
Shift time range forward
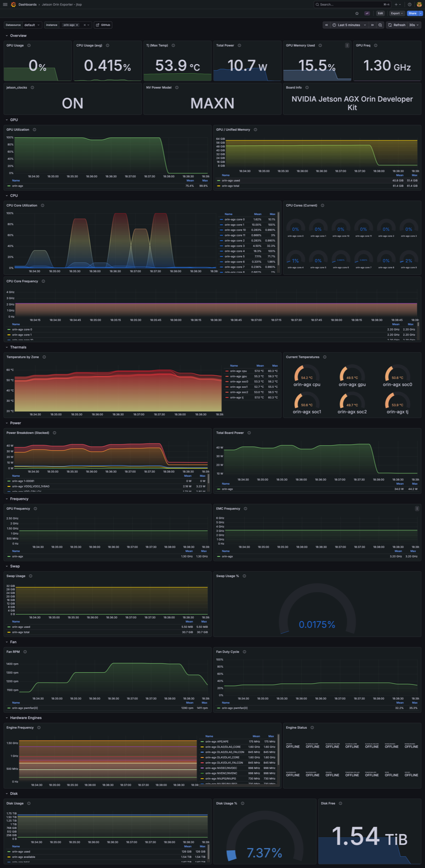click(372, 25)
